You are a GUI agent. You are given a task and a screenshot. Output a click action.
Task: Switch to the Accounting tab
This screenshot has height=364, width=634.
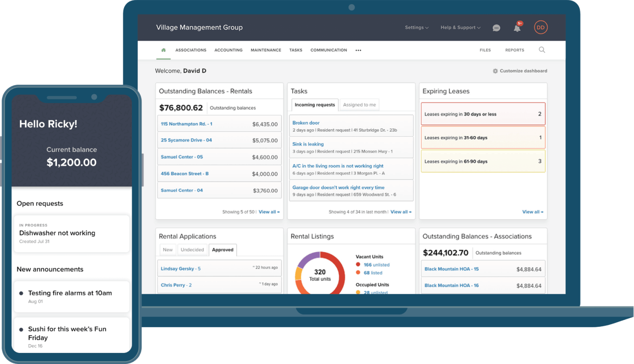click(x=228, y=50)
